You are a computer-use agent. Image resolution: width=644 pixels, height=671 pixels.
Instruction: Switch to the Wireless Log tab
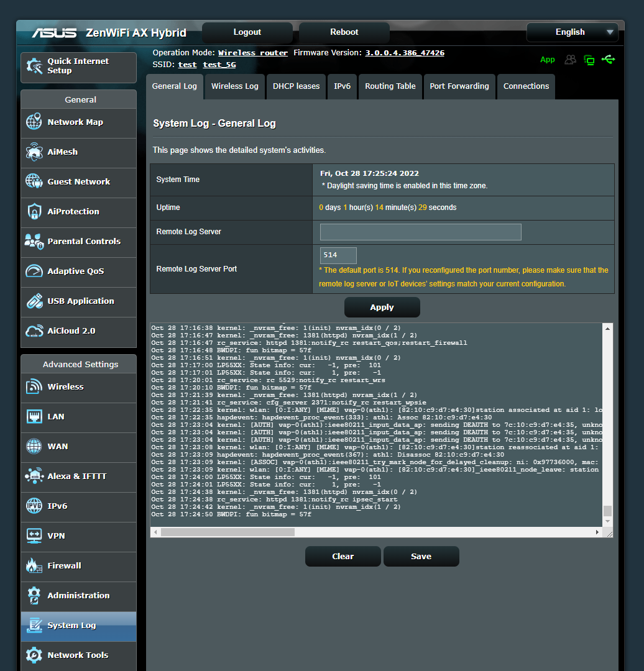point(234,86)
